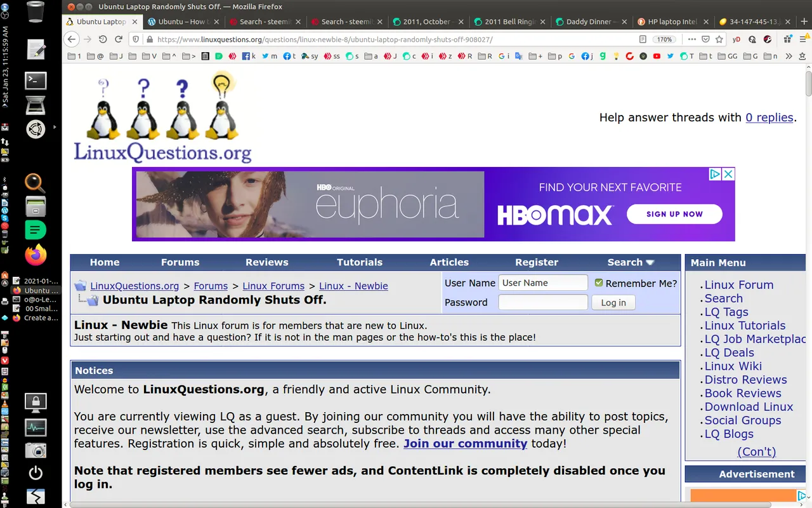Launch the screenshot camera tool
The height and width of the screenshot is (508, 812).
[36, 450]
